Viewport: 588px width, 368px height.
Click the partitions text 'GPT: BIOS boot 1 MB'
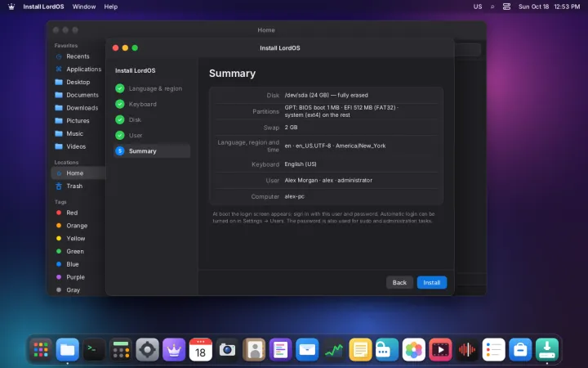tap(312, 107)
